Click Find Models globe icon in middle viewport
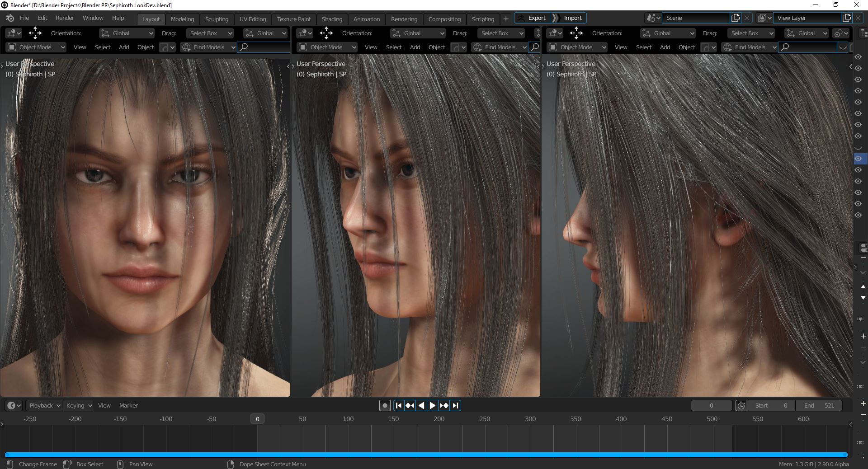Viewport: 868px width, 469px height. coord(477,47)
